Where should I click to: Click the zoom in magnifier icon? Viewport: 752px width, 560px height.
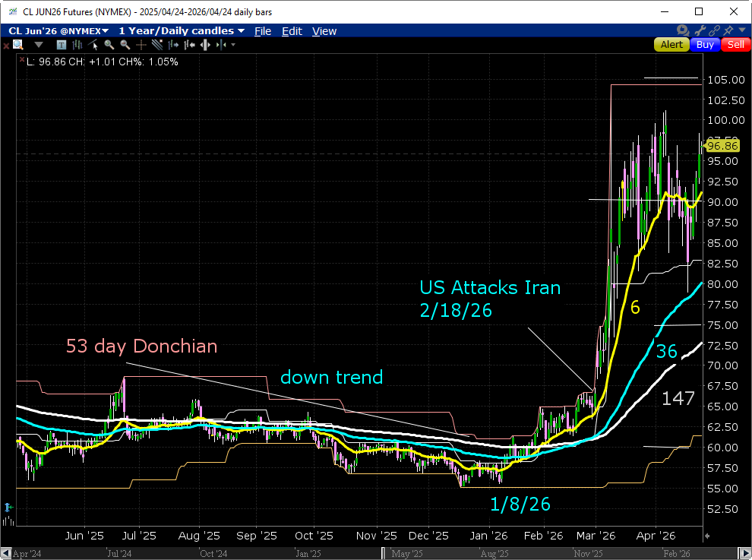[x=109, y=45]
